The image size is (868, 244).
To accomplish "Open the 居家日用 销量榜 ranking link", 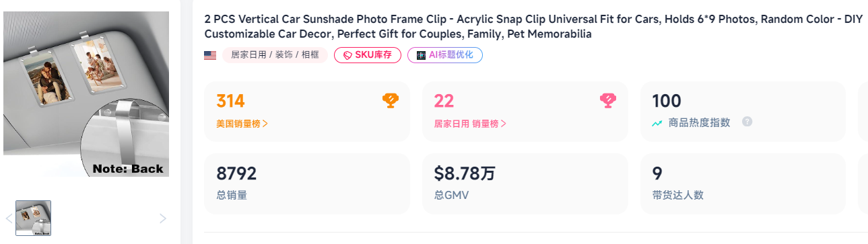I will [x=470, y=124].
